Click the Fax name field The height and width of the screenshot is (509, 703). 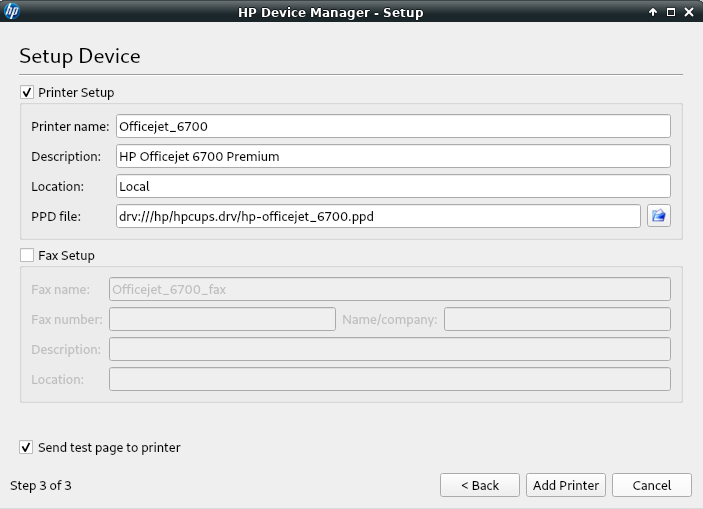tap(388, 289)
